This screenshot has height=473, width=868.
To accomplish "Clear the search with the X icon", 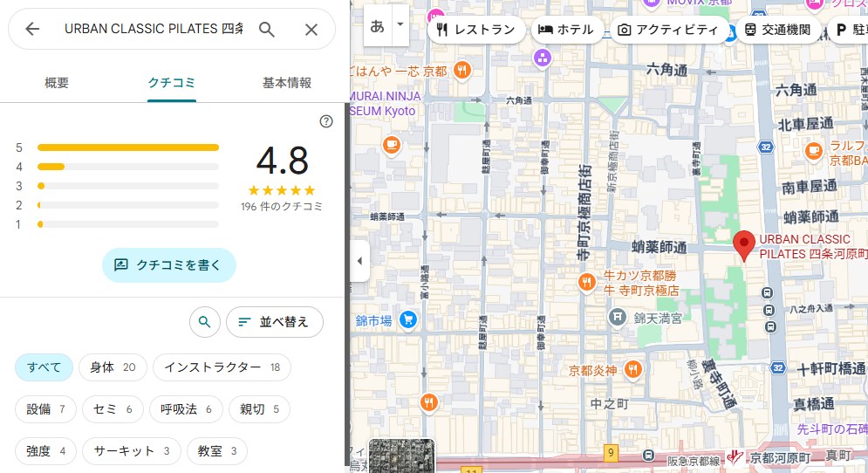I will click(x=311, y=29).
